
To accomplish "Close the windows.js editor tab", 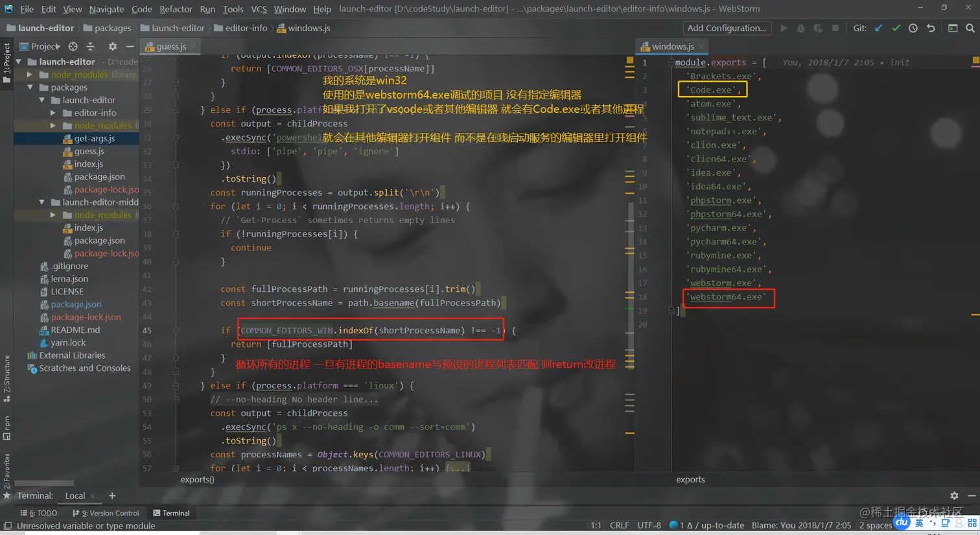I will [x=701, y=47].
